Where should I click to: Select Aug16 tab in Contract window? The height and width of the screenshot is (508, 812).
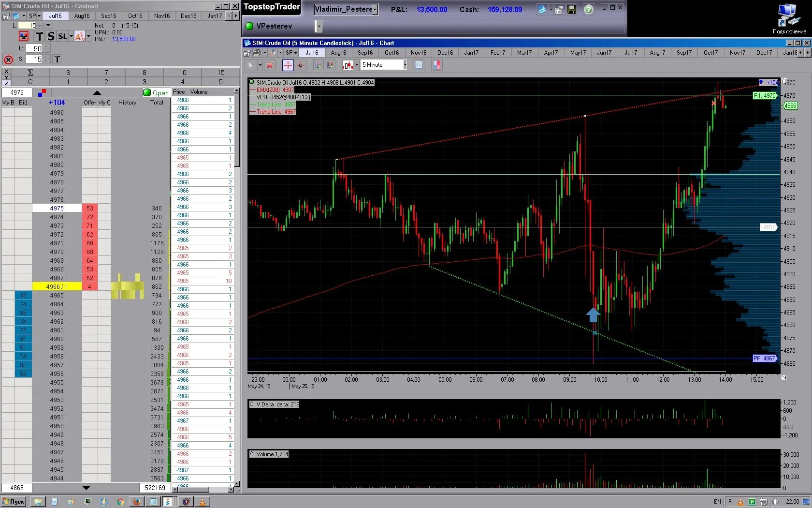[82, 16]
